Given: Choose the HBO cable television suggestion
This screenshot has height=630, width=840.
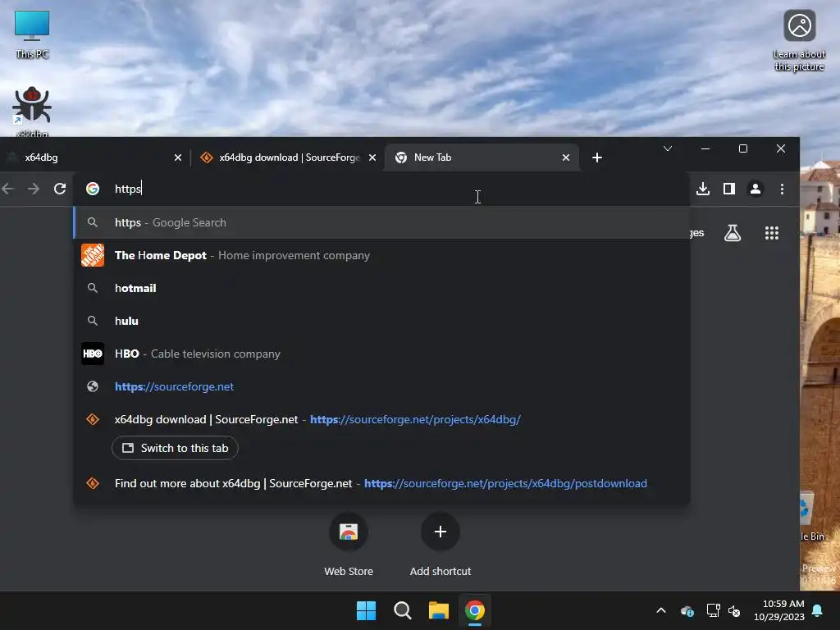Looking at the screenshot, I should pyautogui.click(x=381, y=354).
